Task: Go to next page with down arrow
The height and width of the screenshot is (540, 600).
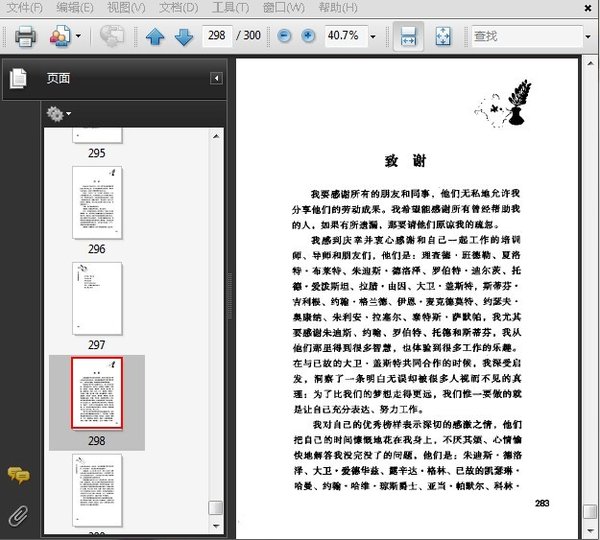Action: 184,37
